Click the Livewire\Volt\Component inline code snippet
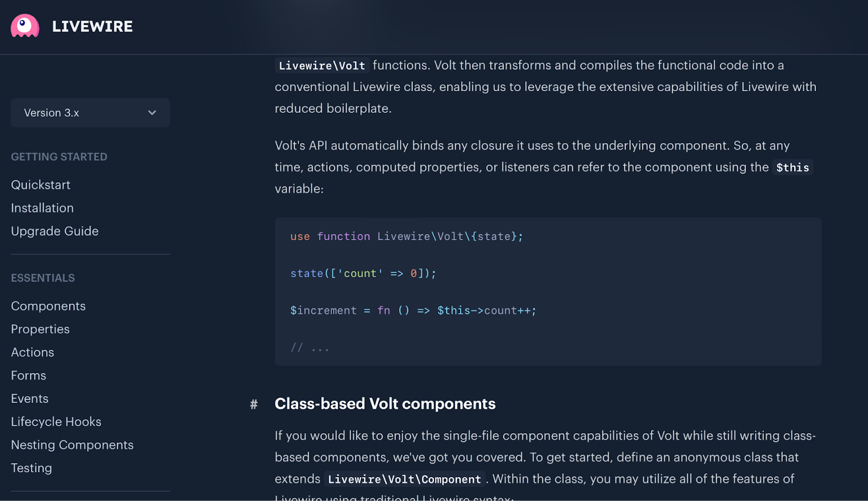The width and height of the screenshot is (868, 501). click(x=405, y=479)
